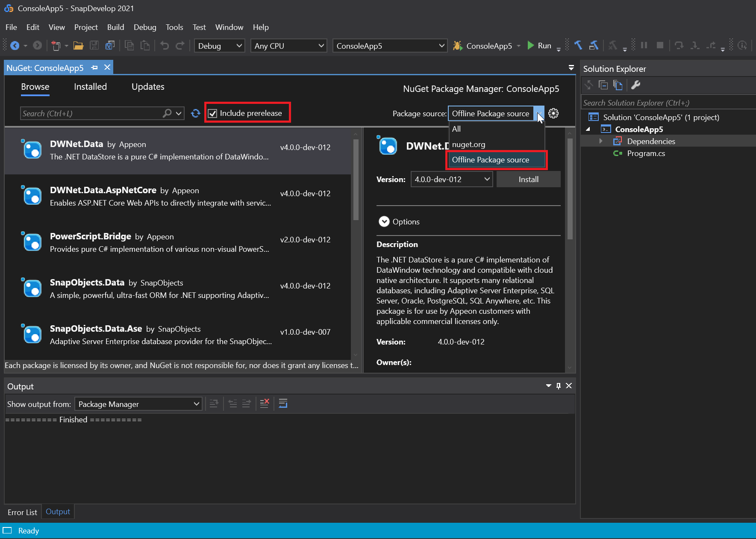Expand the Dependencies node under ConsoleApp5

(x=602, y=141)
